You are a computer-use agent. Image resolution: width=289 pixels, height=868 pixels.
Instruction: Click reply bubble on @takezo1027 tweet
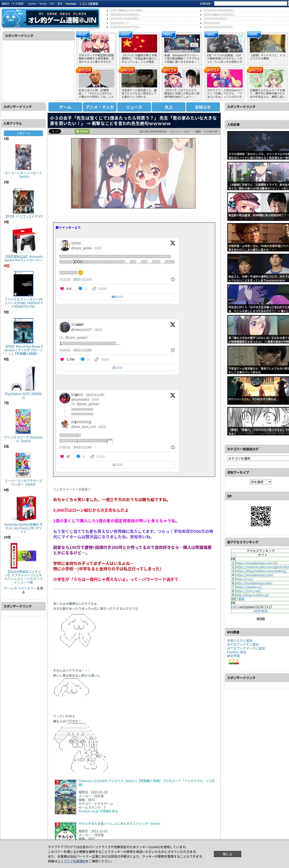tap(82, 359)
